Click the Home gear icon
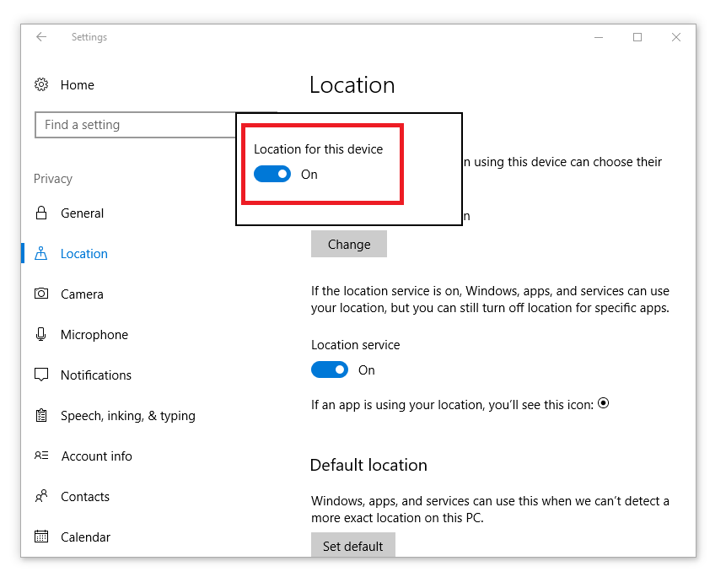This screenshot has width=726, height=588. (41, 85)
